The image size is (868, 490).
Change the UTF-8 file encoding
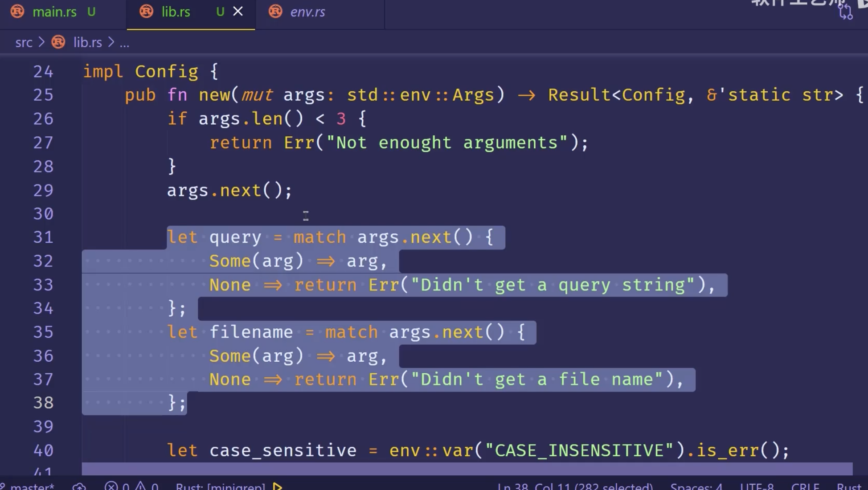point(756,486)
